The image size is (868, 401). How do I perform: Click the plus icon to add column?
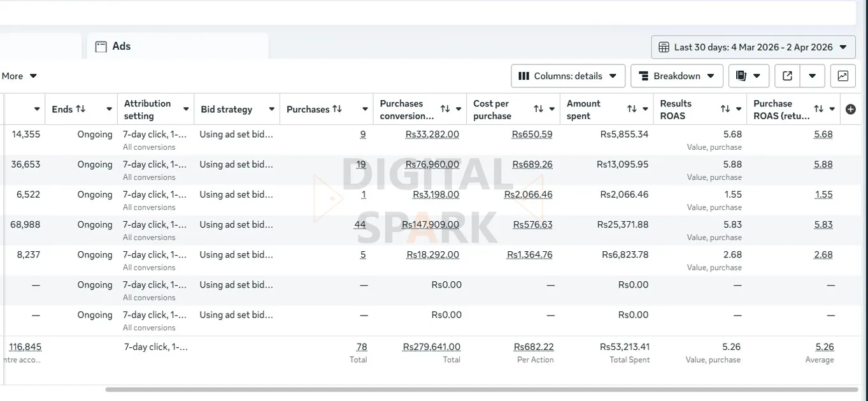[850, 109]
